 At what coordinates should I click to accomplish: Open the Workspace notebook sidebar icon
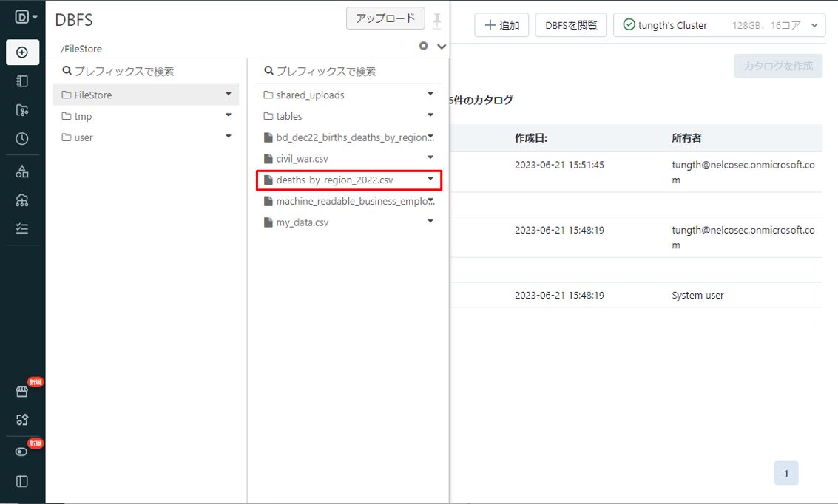22,81
